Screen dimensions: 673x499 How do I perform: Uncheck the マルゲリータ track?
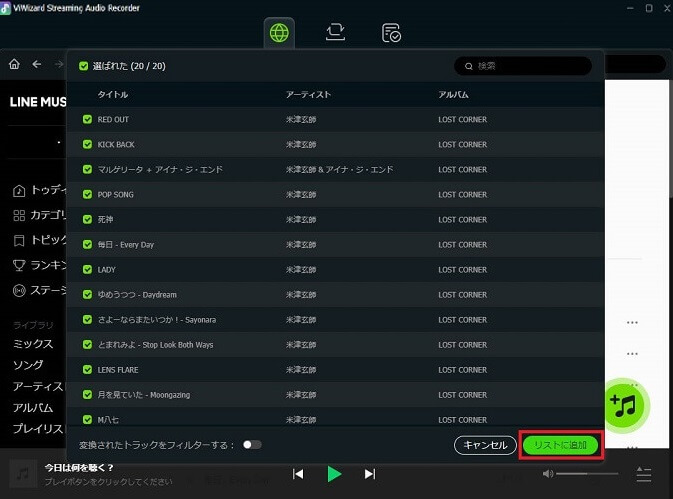pos(87,169)
